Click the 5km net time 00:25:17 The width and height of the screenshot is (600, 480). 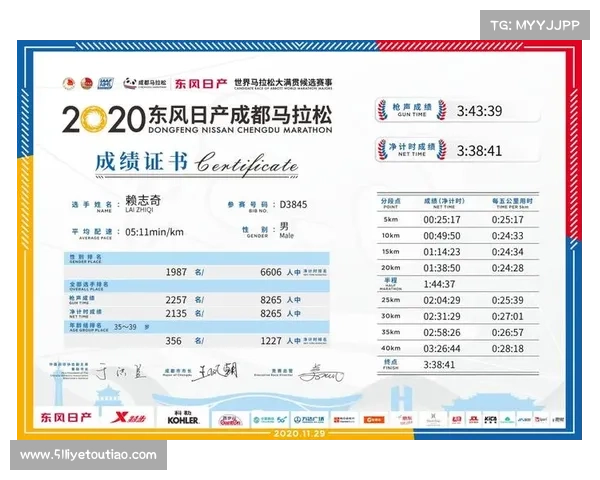tap(442, 220)
